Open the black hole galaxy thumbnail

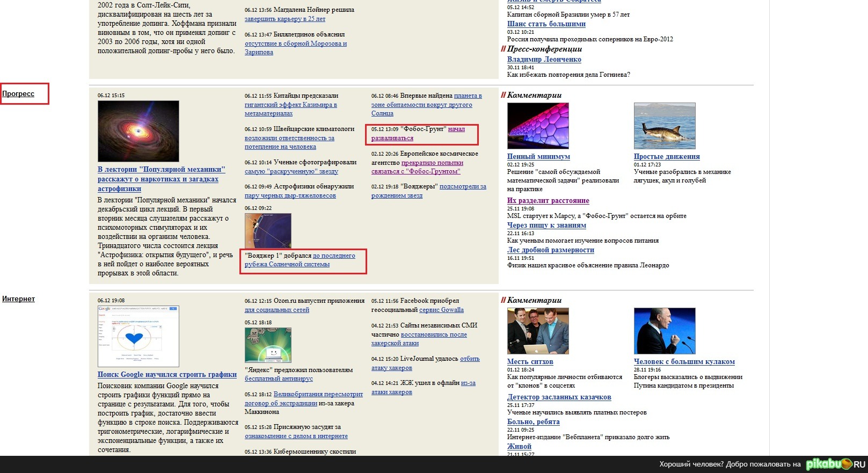(138, 131)
